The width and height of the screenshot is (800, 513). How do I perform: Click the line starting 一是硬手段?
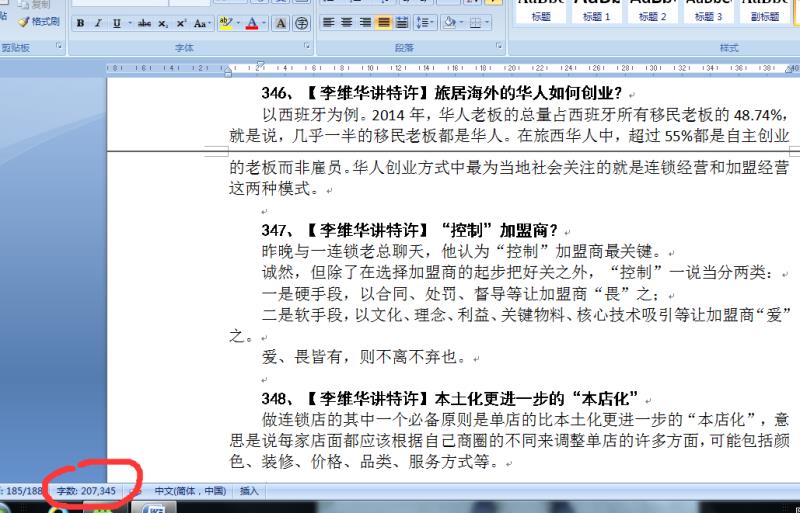click(461, 294)
